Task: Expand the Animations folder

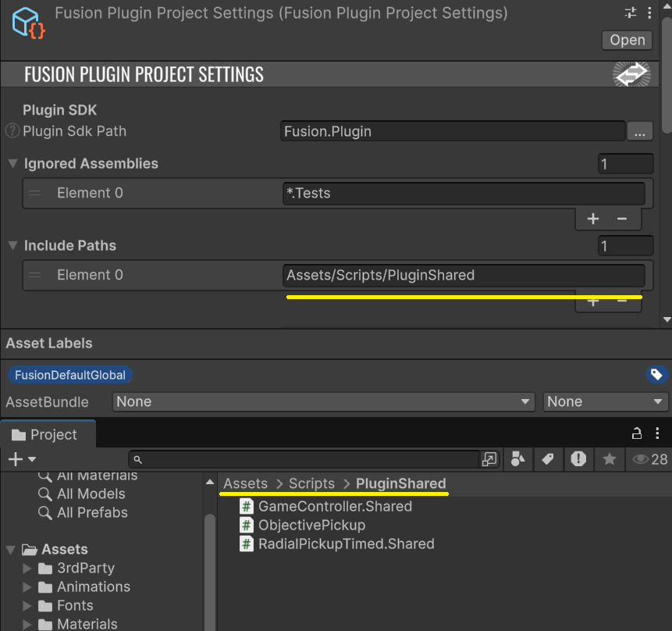Action: pos(27,586)
